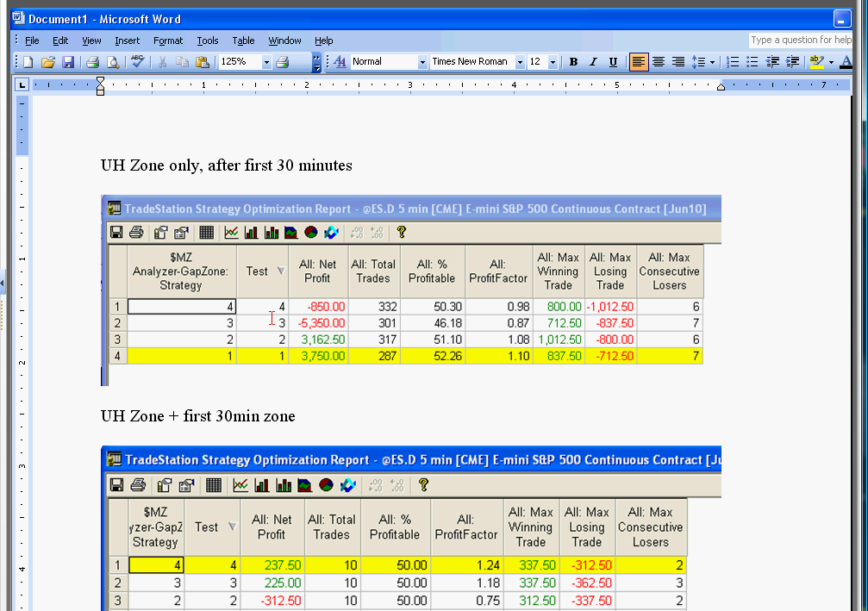Viewport: 868px width, 611px height.
Task: Toggle Bold formatting
Action: click(573, 62)
